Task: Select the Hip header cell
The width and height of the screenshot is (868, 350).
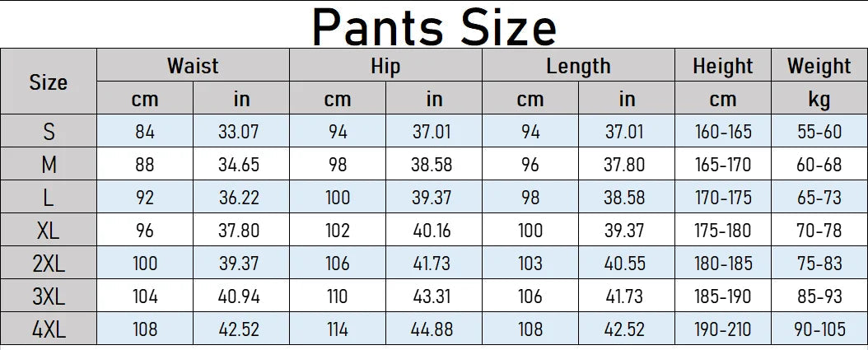Action: tap(385, 66)
